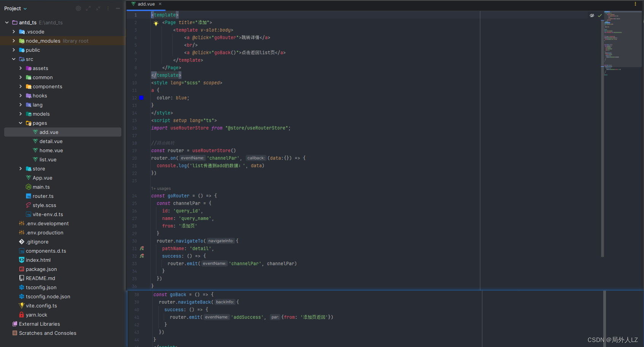This screenshot has width=644, height=347.
Task: Expand the public folder
Action: pyautogui.click(x=14, y=50)
